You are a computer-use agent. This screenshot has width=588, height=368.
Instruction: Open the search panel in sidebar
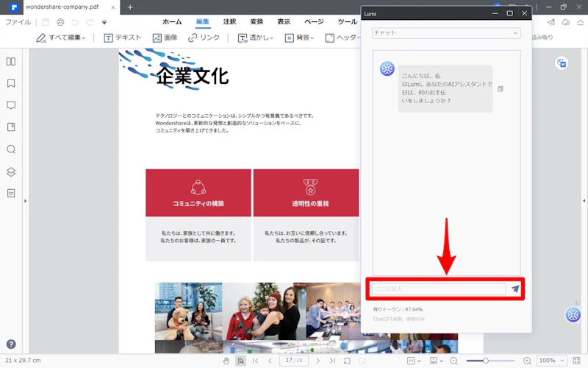(11, 149)
